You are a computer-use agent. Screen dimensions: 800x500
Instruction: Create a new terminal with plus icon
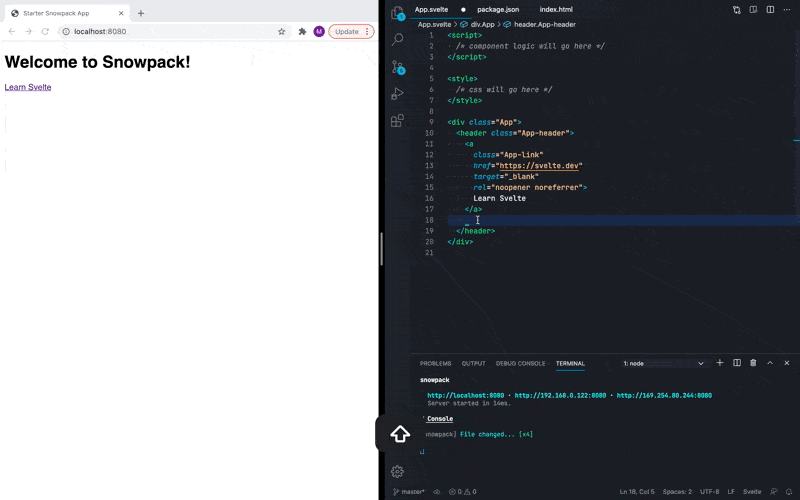(x=719, y=363)
